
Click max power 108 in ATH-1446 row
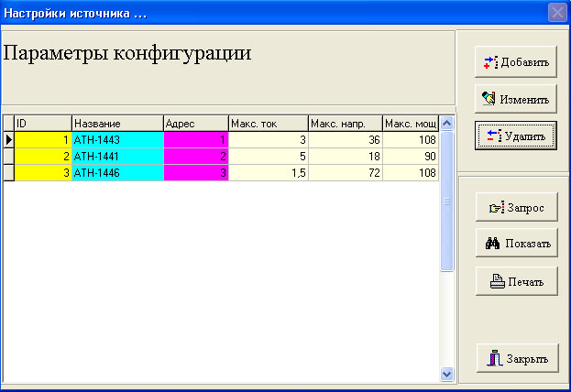tap(411, 172)
